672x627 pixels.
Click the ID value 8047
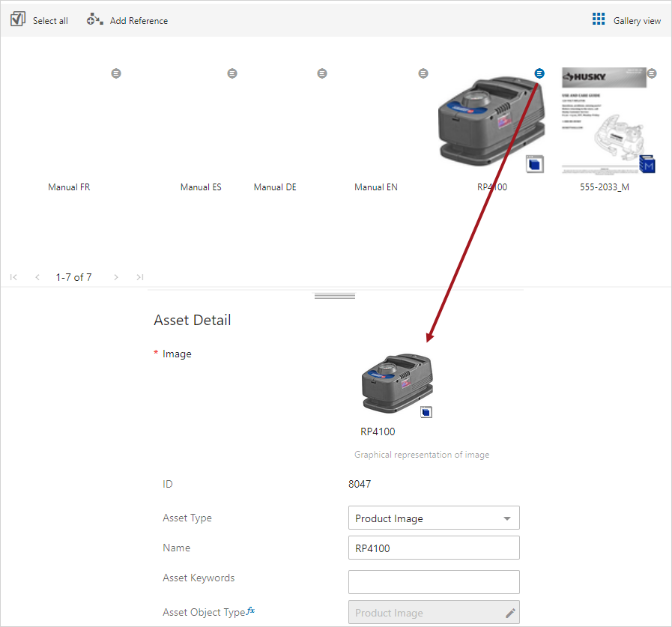pos(360,484)
